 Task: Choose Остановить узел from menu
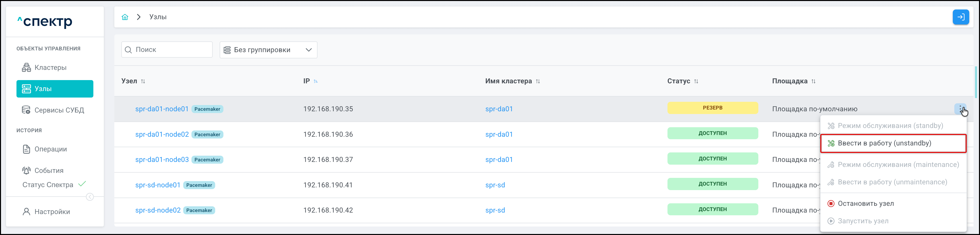point(865,204)
